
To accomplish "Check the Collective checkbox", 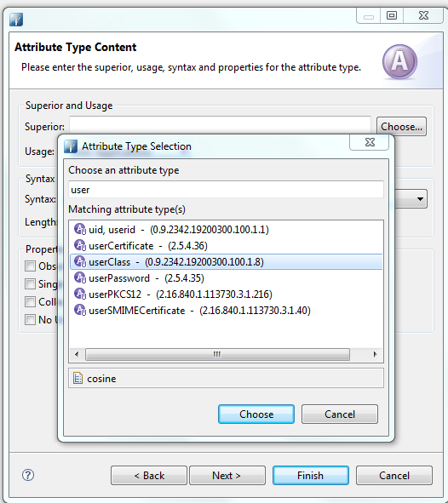I will point(30,302).
